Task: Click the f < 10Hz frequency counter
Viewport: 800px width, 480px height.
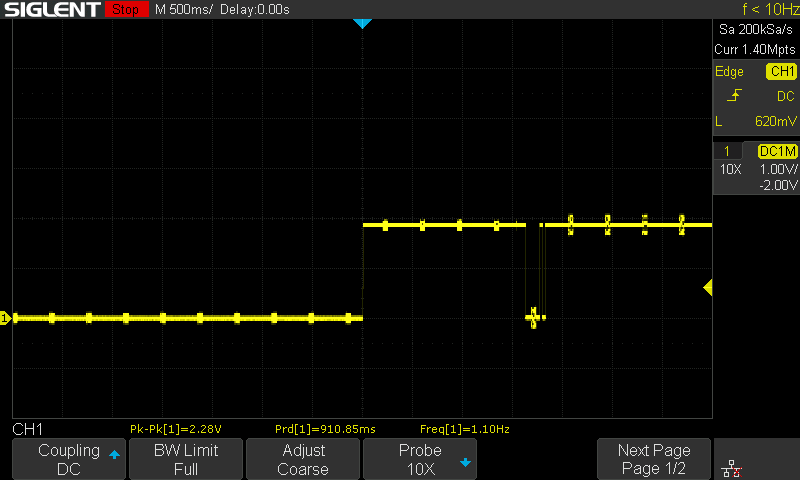Action: (x=770, y=9)
